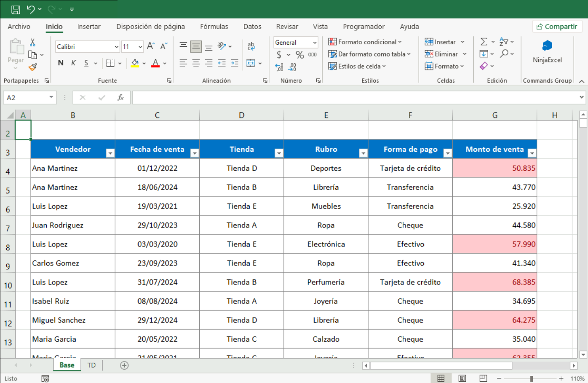Adjust the zoom slider handle
This screenshot has width=588, height=383.
click(532, 378)
